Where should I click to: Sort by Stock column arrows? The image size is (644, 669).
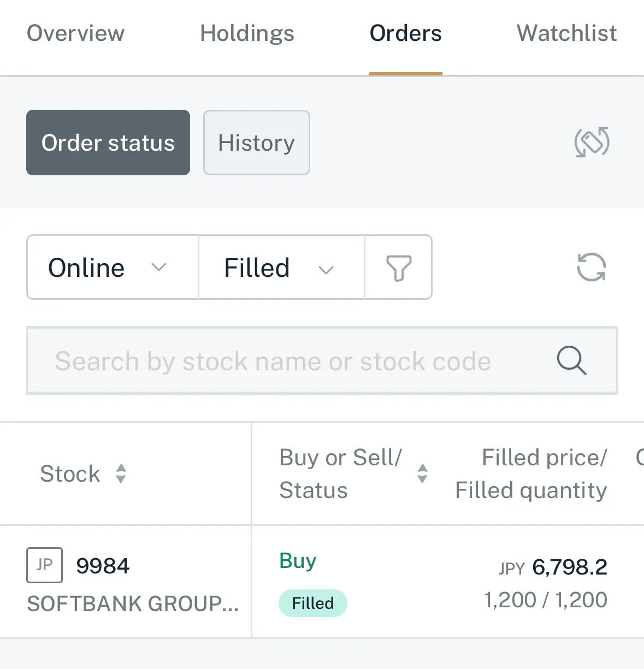pos(121,473)
